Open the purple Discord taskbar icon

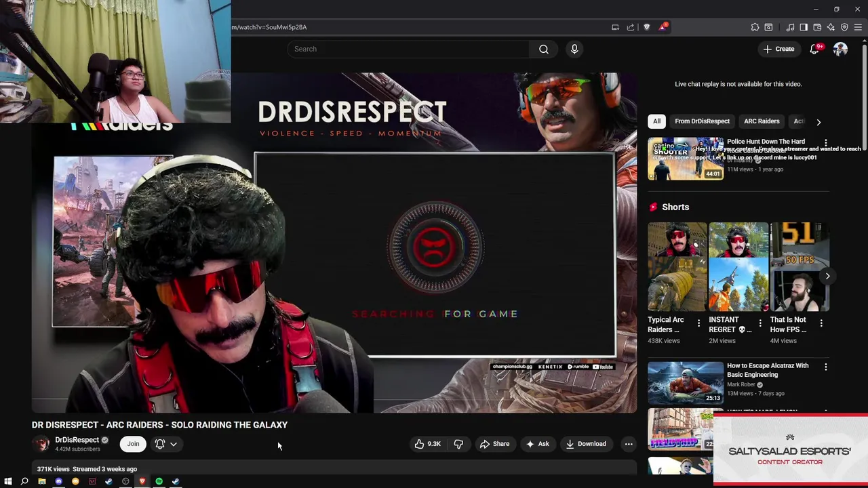click(x=59, y=481)
